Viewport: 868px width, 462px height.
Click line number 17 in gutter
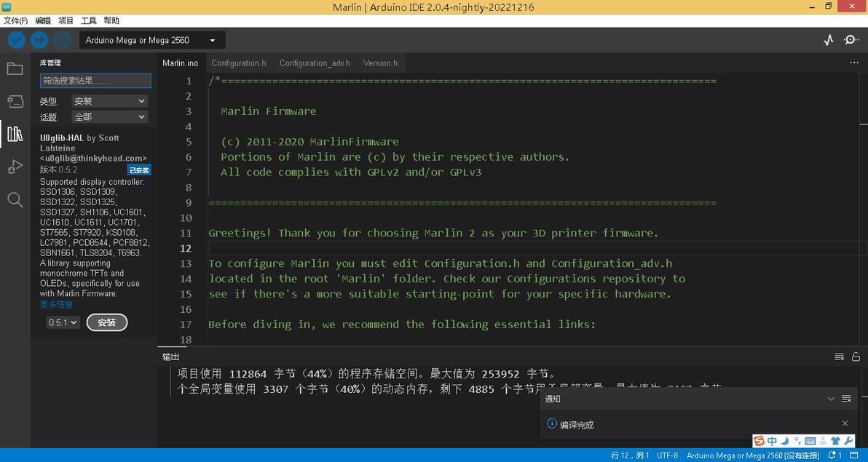(x=186, y=324)
